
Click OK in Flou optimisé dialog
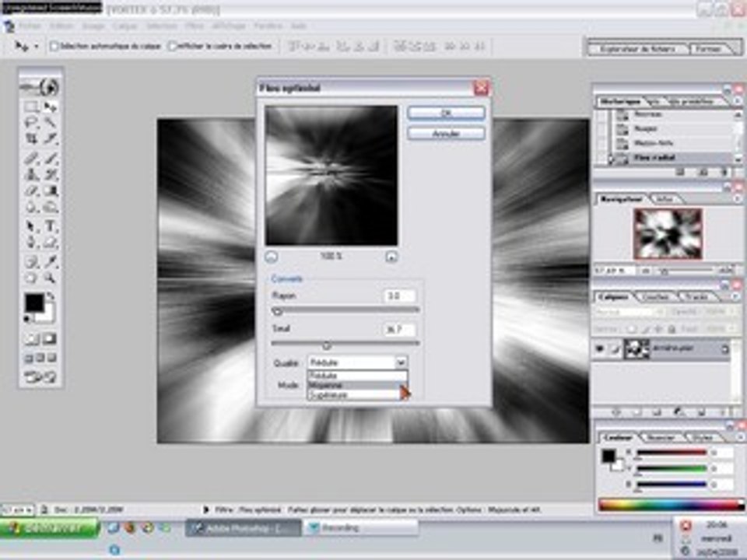click(x=446, y=113)
